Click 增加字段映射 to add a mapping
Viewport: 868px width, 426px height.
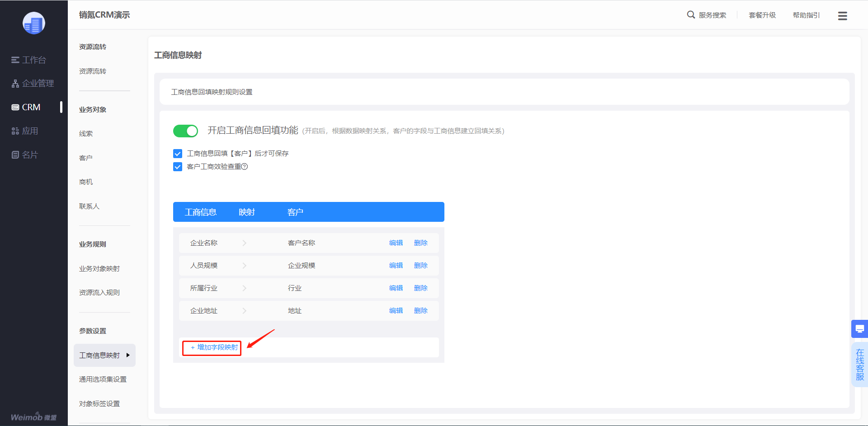(x=214, y=347)
